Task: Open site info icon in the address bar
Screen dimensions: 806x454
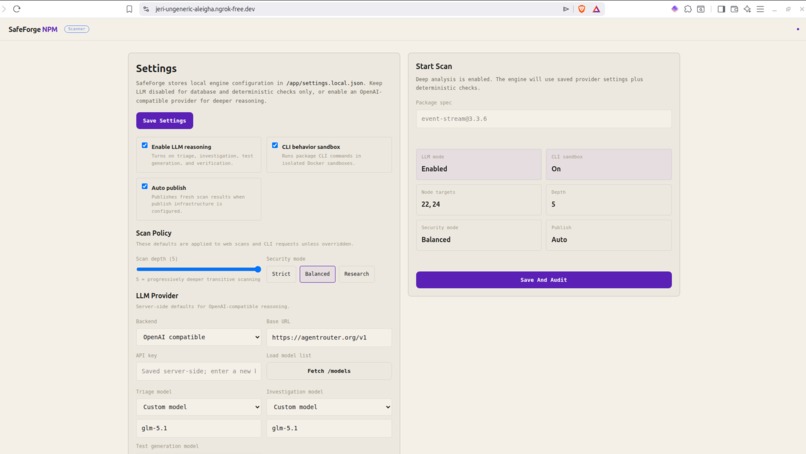Action: click(146, 9)
